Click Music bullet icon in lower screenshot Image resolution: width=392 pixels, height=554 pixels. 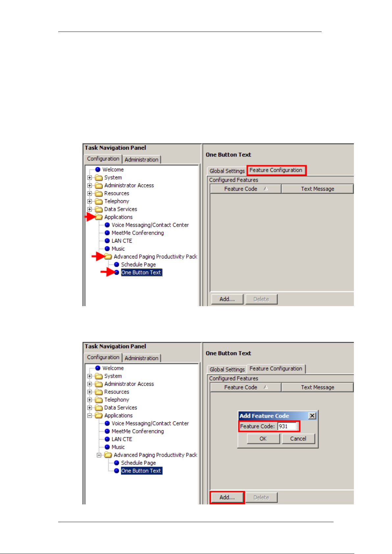pyautogui.click(x=107, y=447)
